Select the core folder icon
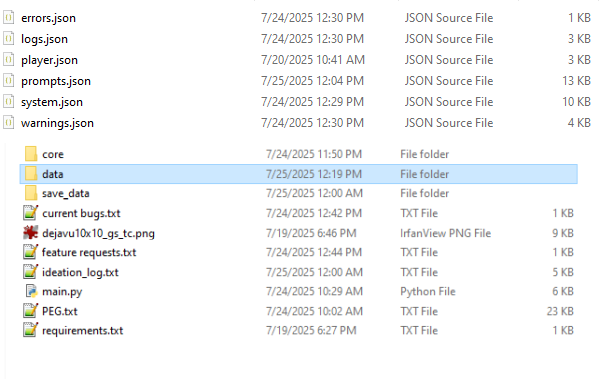Screen dimensions: 600x379 click(31, 154)
